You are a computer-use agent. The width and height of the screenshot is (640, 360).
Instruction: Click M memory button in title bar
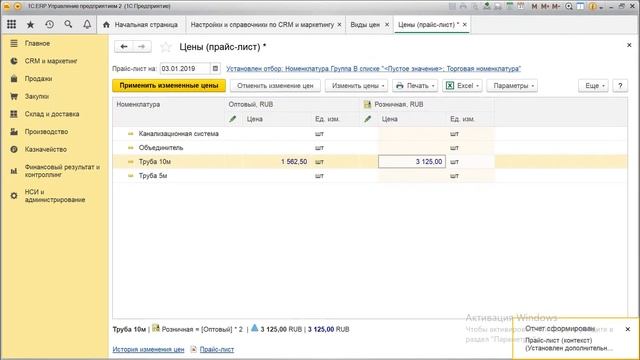point(534,7)
